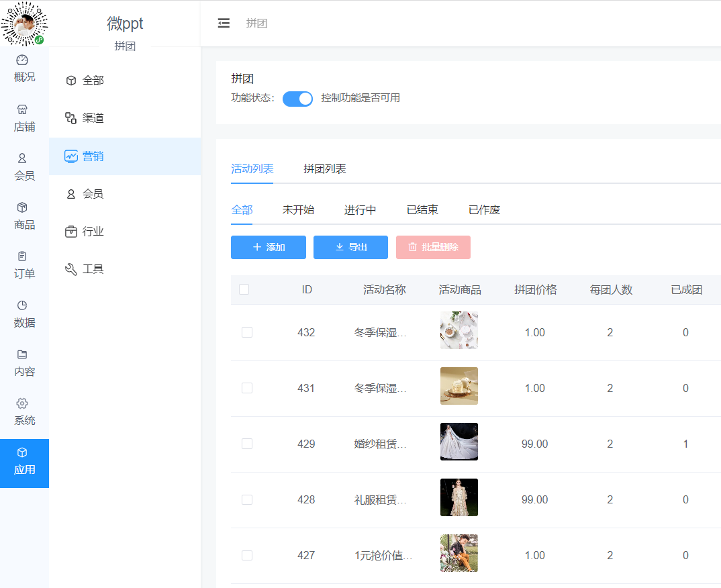Open the 内容 content folder icon
The height and width of the screenshot is (588, 721).
22,354
